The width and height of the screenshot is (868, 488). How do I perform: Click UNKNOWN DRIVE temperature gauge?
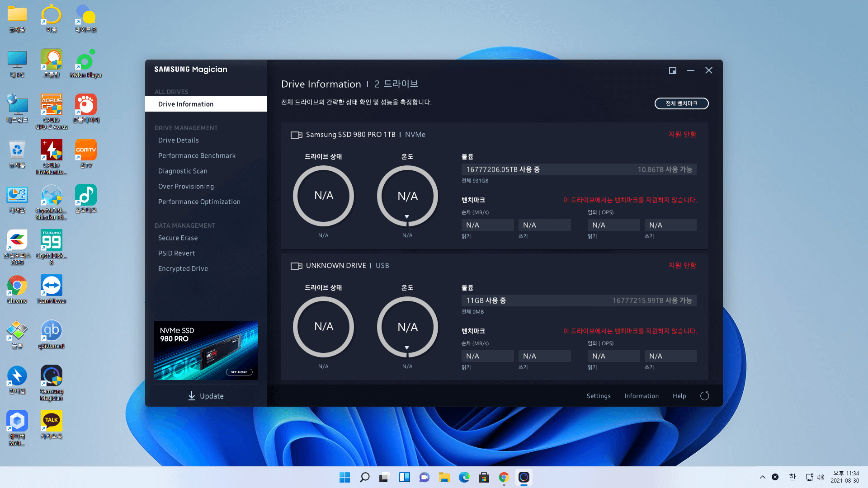click(407, 327)
